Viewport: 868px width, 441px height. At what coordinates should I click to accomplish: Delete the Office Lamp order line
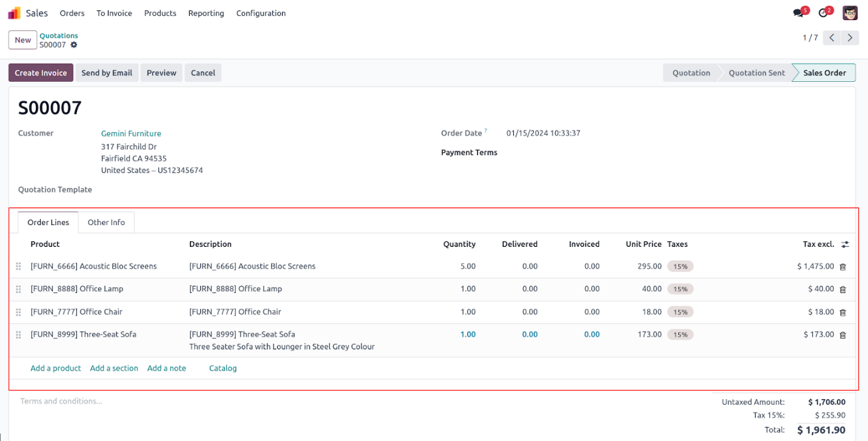point(843,289)
